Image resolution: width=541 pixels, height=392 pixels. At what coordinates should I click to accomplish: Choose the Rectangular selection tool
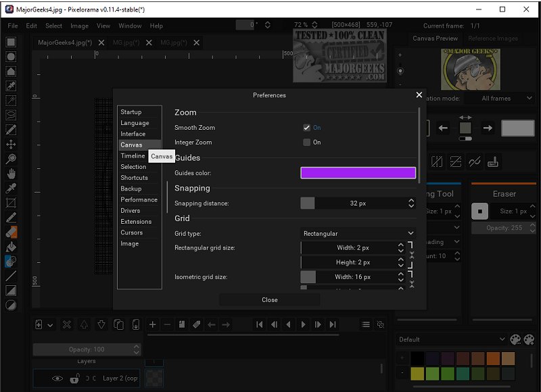point(11,42)
